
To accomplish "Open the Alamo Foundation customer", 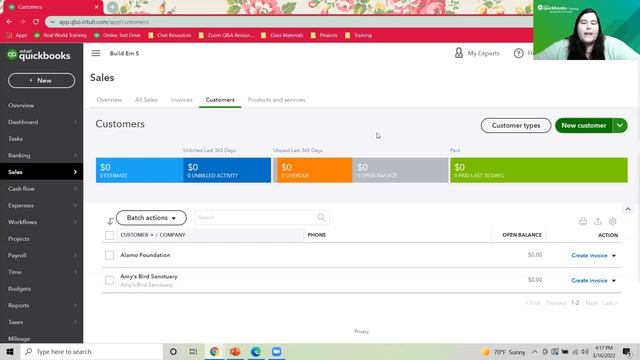I will 145,255.
